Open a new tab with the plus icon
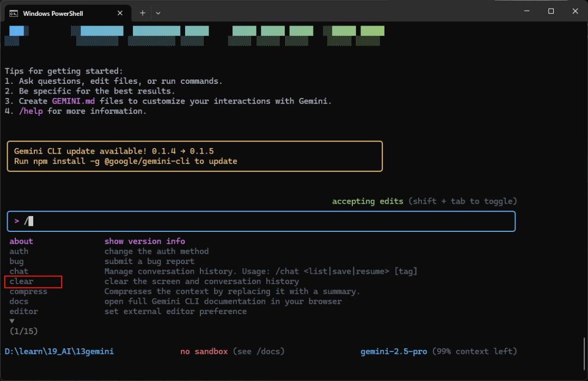 tap(142, 13)
